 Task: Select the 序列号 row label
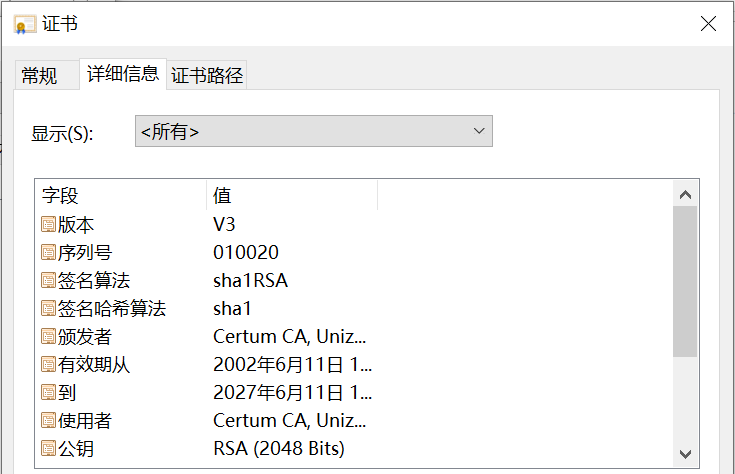click(x=85, y=253)
